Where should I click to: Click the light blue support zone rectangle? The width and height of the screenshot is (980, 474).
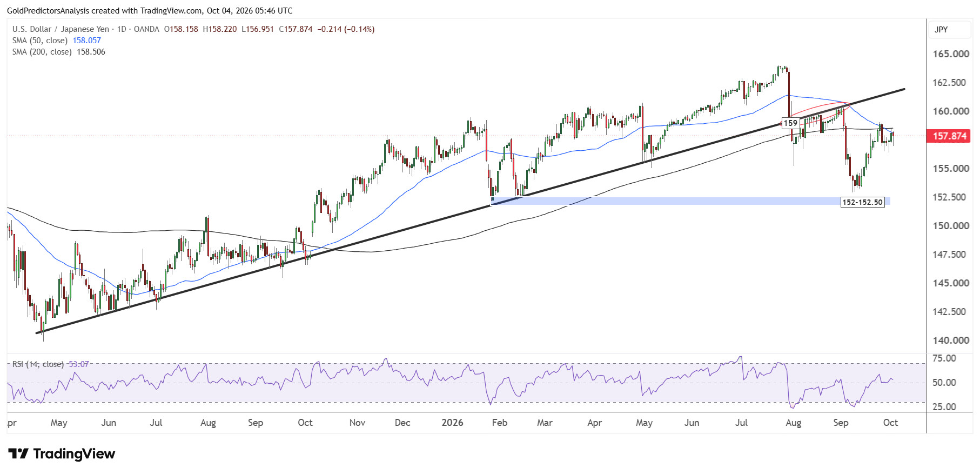click(690, 201)
